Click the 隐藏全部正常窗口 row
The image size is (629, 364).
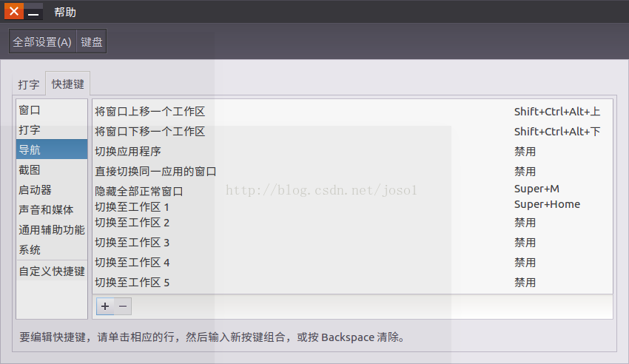352,191
